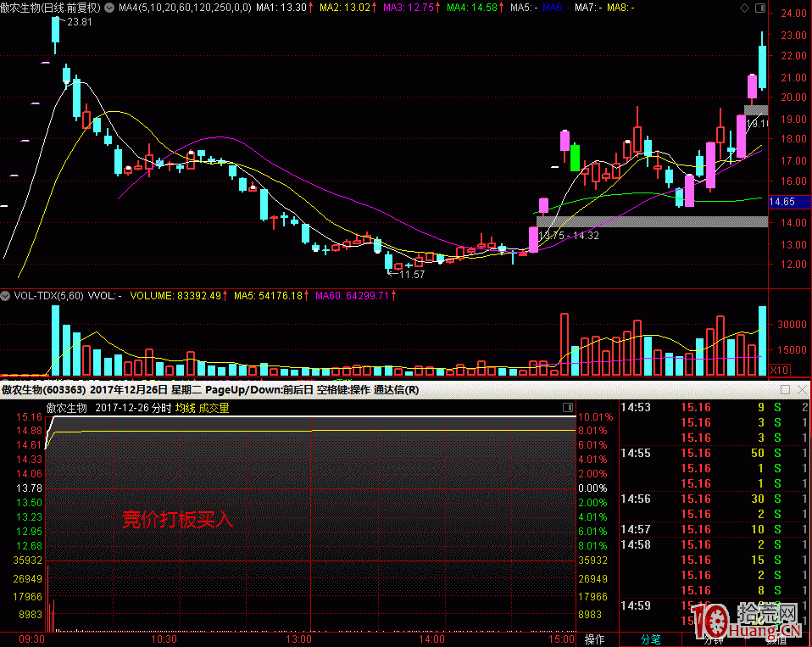Click the 14.65 current price marker

[781, 202]
